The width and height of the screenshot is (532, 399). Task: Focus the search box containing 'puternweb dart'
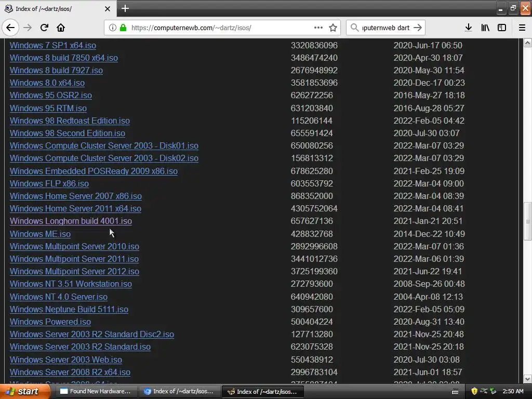[386, 28]
